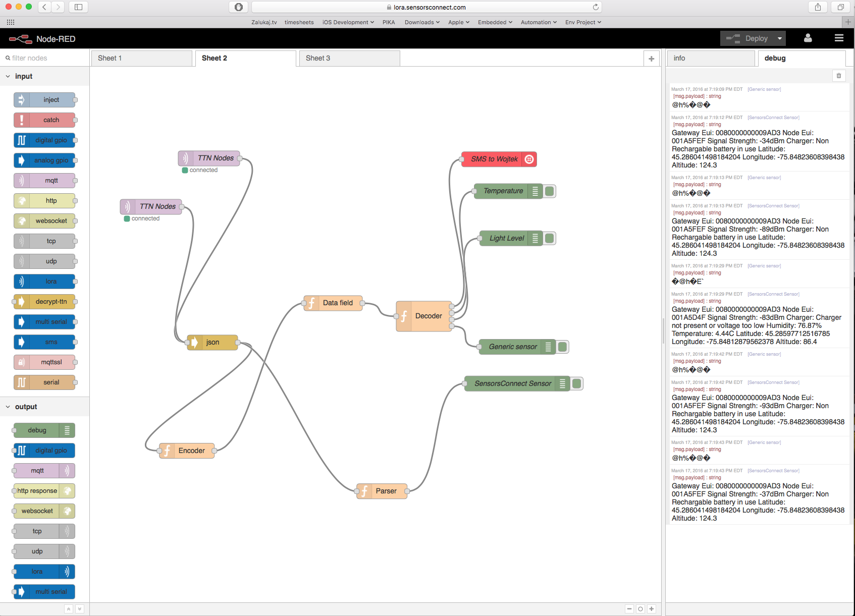This screenshot has height=616, width=855.
Task: Toggle the SensorsConnect Sensor debug output
Action: 577,383
